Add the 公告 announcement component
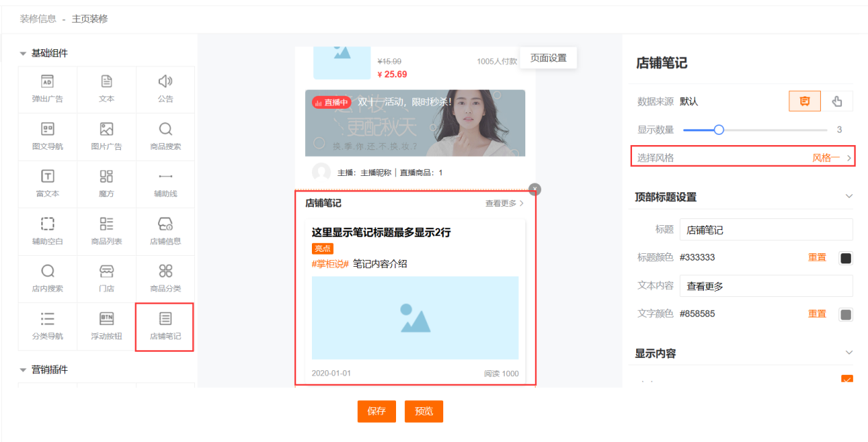This screenshot has height=442, width=868. pyautogui.click(x=165, y=89)
